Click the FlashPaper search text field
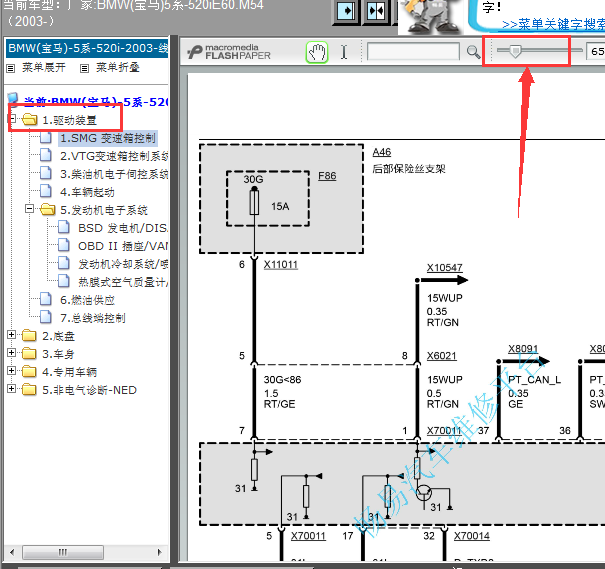This screenshot has width=605, height=569. 413,52
